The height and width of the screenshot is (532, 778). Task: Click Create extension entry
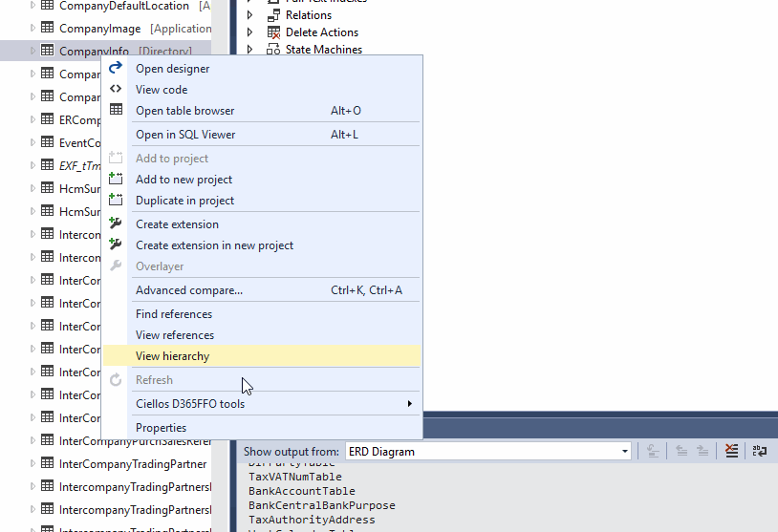(262, 224)
